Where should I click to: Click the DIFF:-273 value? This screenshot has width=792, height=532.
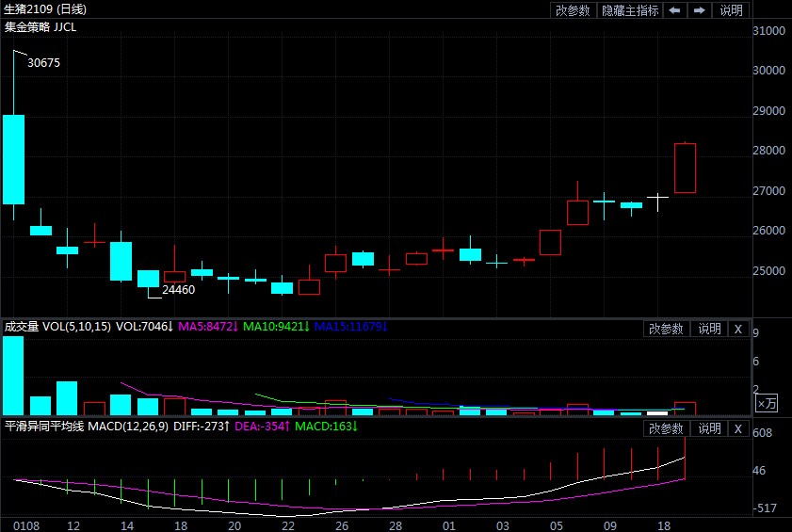[202, 426]
